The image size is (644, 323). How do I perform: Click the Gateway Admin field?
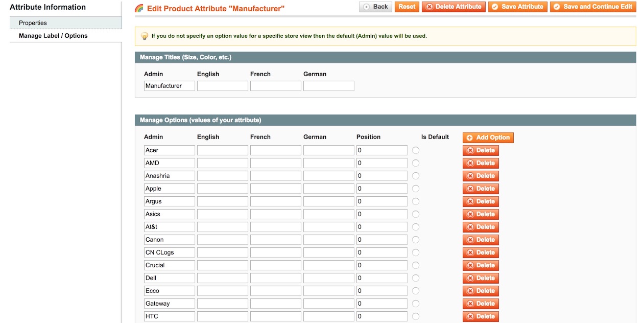(x=170, y=304)
